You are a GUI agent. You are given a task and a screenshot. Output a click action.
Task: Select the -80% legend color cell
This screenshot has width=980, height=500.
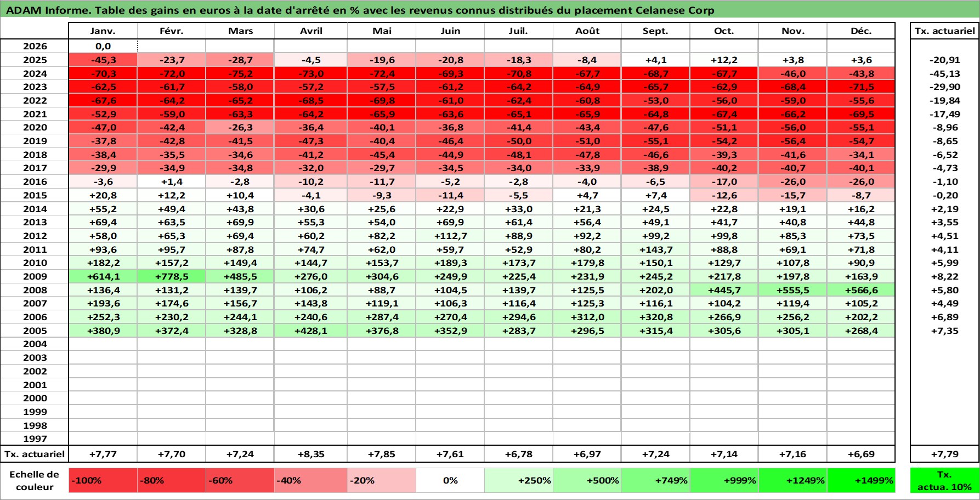click(171, 480)
